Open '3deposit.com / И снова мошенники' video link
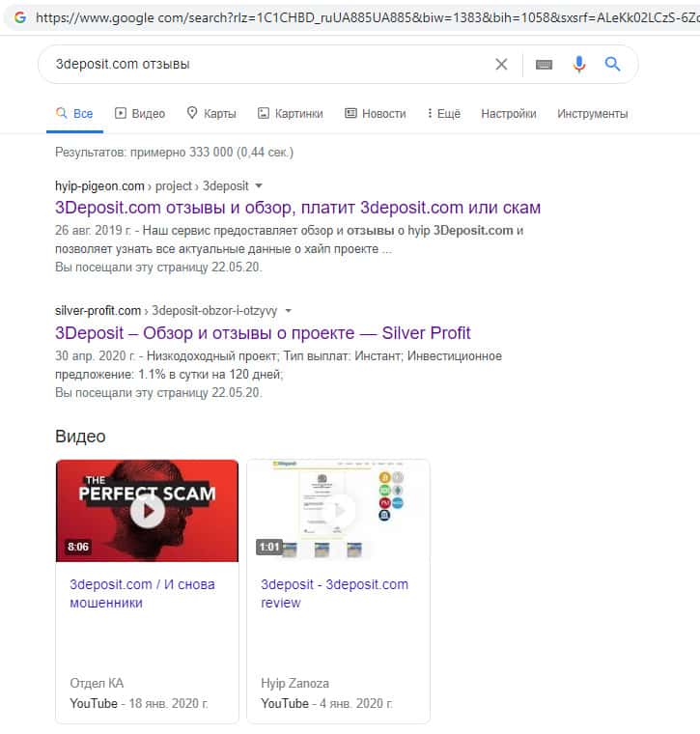 (142, 594)
